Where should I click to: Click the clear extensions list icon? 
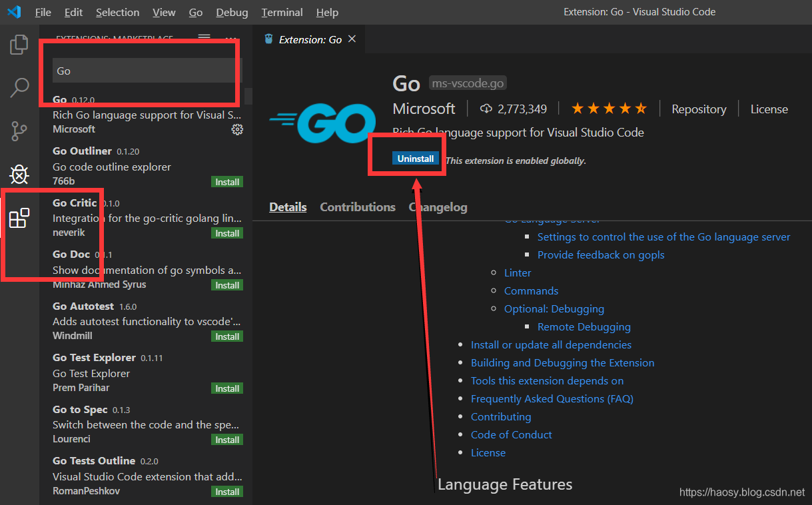[x=204, y=37]
